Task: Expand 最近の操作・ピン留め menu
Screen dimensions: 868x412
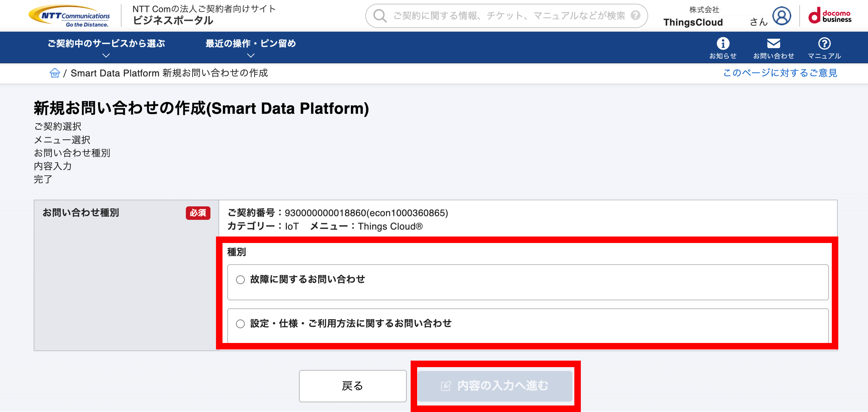Action: click(x=251, y=48)
